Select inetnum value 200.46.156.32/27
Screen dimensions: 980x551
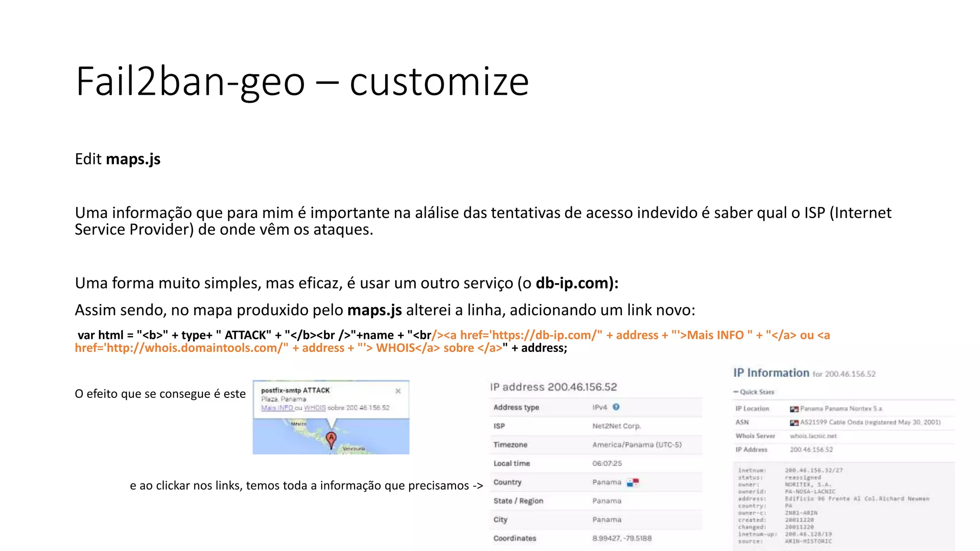point(813,471)
